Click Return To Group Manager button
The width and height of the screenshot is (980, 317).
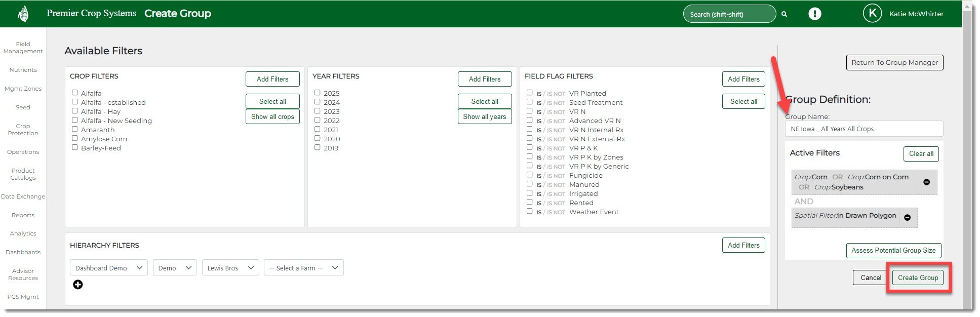pyautogui.click(x=894, y=63)
